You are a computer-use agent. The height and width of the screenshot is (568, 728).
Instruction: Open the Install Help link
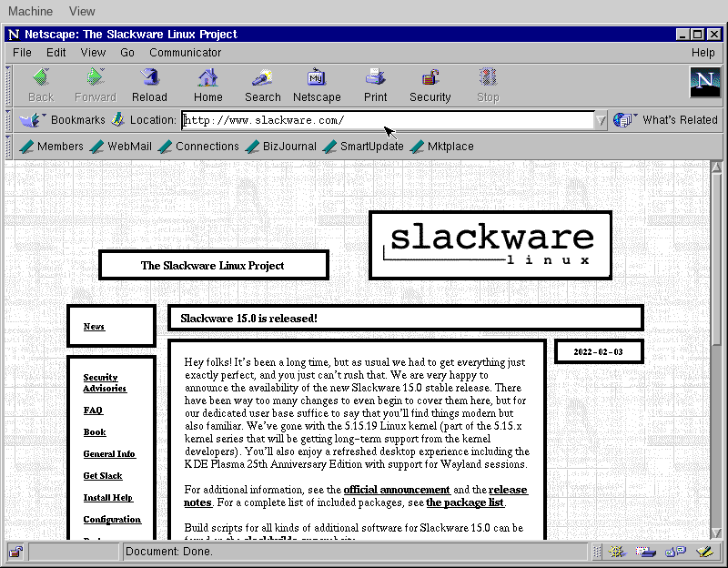[107, 497]
